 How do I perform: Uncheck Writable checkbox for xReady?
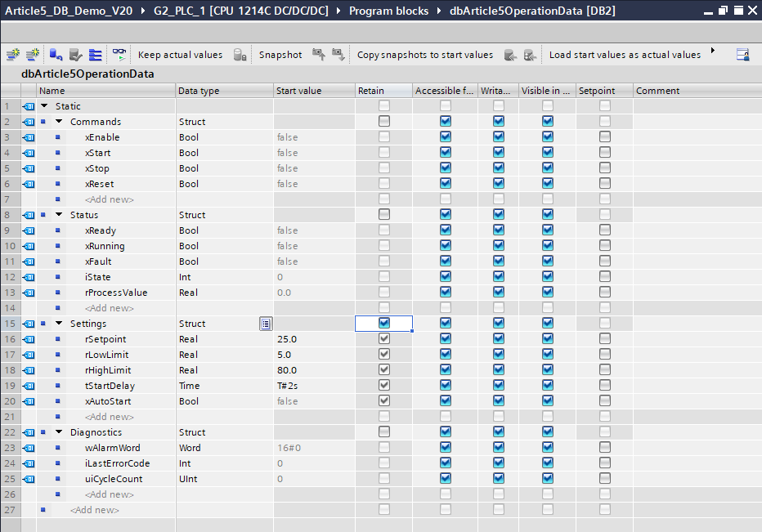point(499,230)
